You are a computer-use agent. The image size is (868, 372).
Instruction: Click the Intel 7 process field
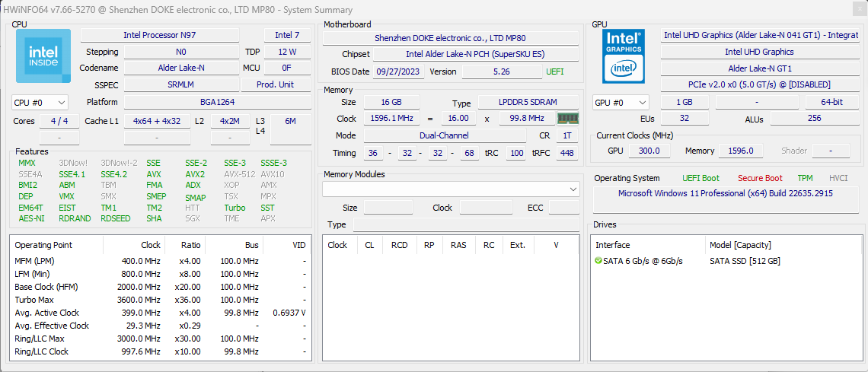point(287,36)
